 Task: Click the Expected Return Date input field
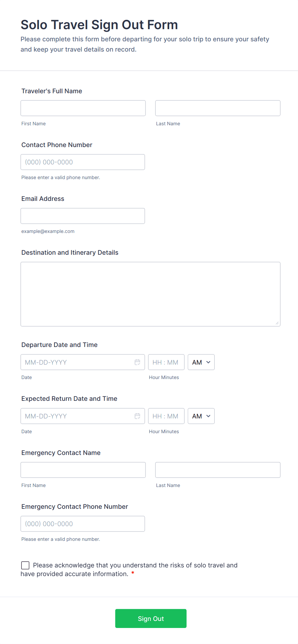coord(77,416)
